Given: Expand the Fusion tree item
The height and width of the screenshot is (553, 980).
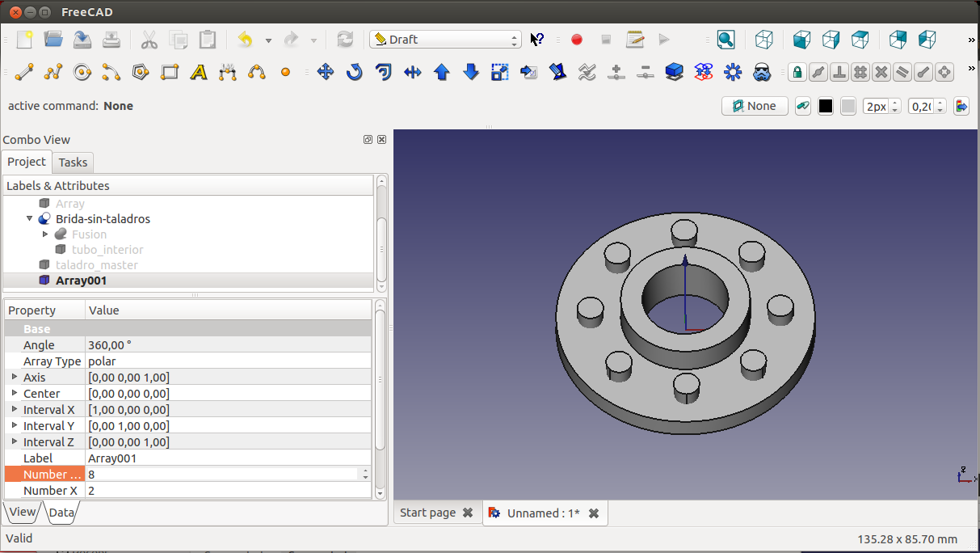Looking at the screenshot, I should (x=46, y=234).
